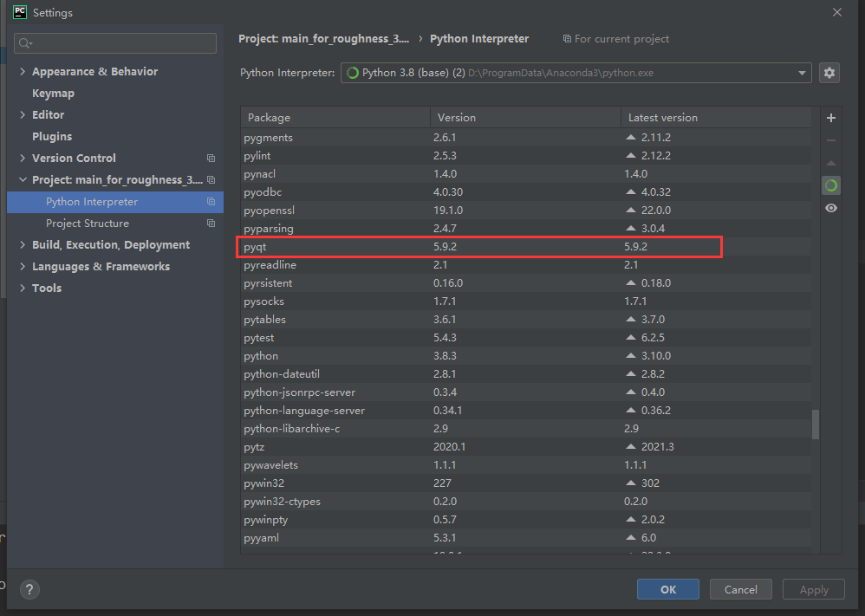Image resolution: width=865 pixels, height=616 pixels.
Task: Open the Python Interpreter dropdown
Action: [803, 73]
